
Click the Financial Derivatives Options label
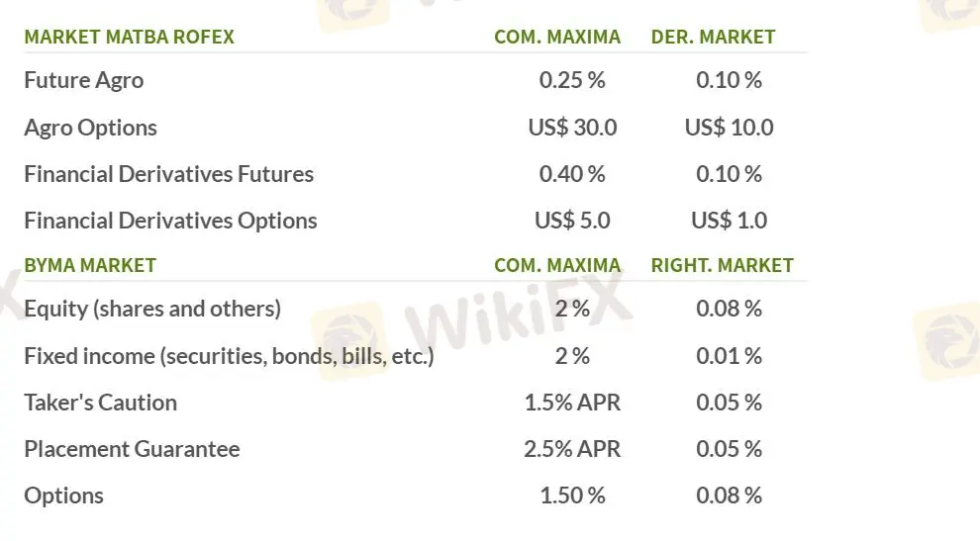pos(170,221)
